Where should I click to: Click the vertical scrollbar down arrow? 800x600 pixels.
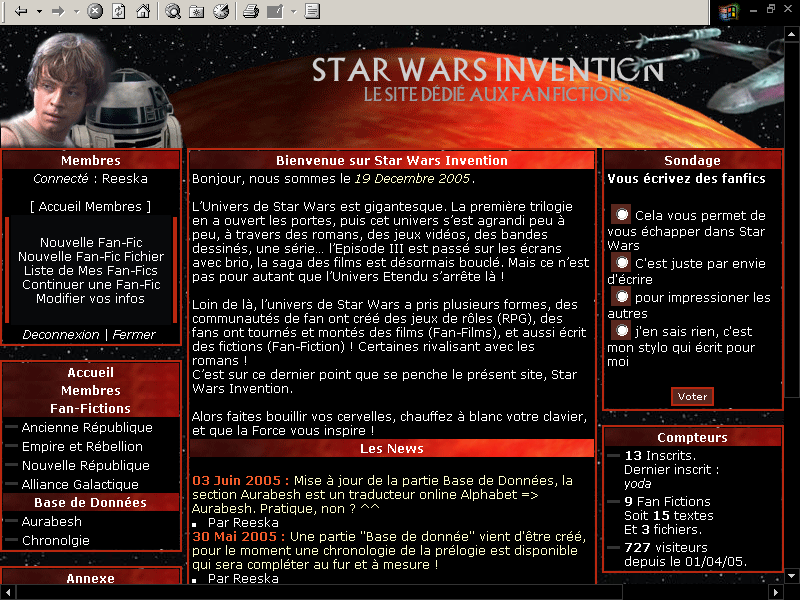click(791, 576)
